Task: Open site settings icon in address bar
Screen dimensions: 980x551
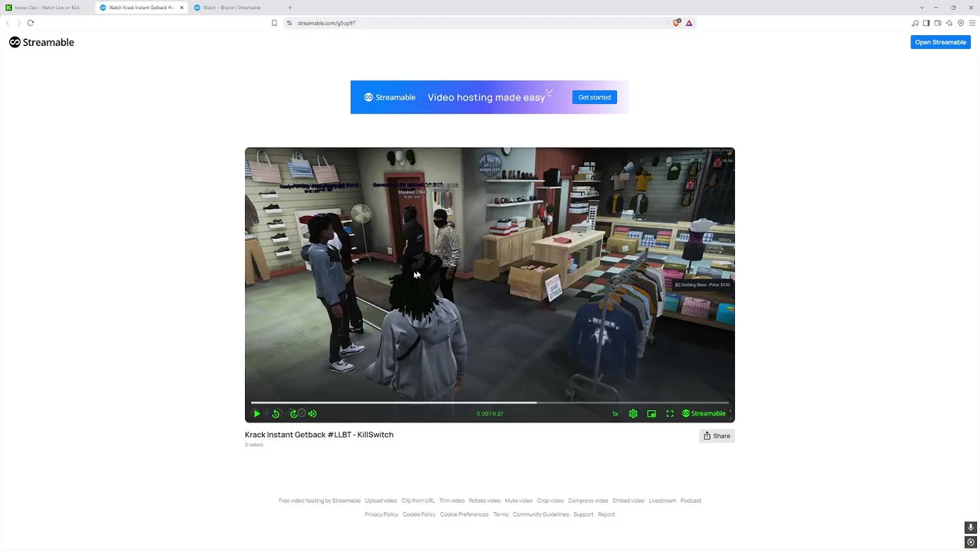Action: pos(289,23)
